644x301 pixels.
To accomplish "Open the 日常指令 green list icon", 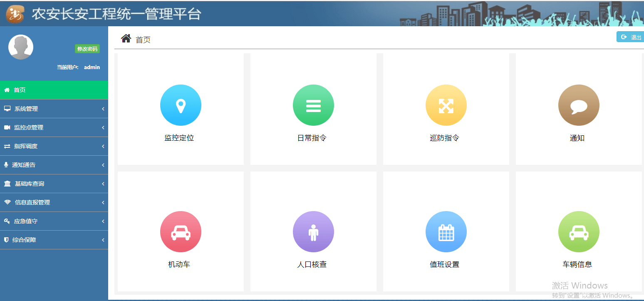I will coord(313,105).
